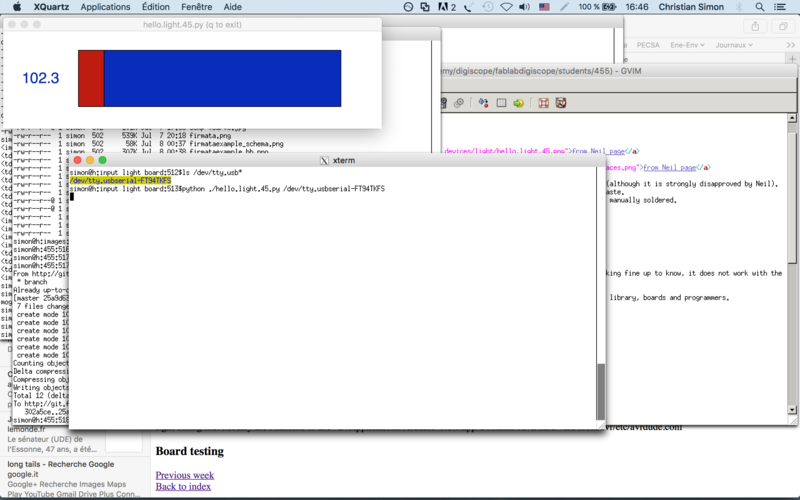
Task: Open the Applications menu in XQuartz
Action: [x=105, y=7]
